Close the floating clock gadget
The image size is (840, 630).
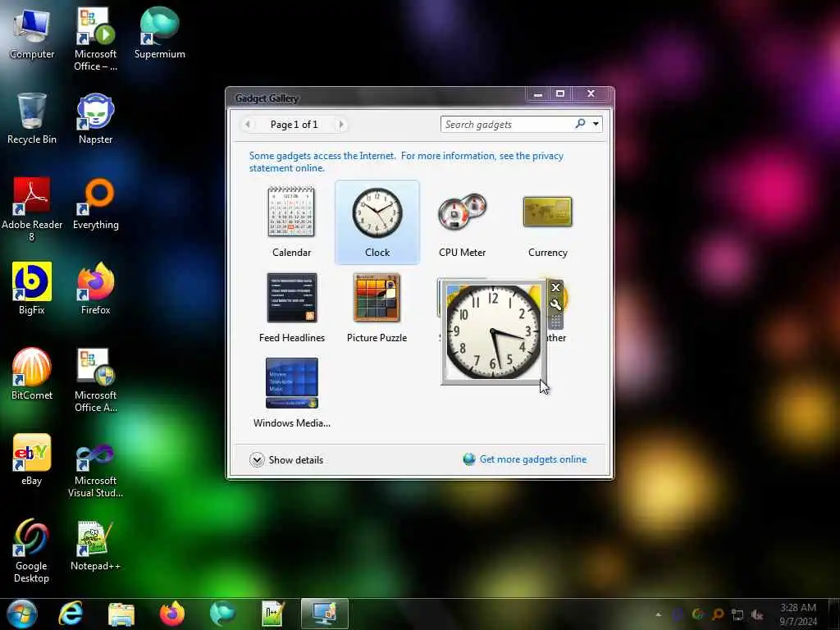555,287
